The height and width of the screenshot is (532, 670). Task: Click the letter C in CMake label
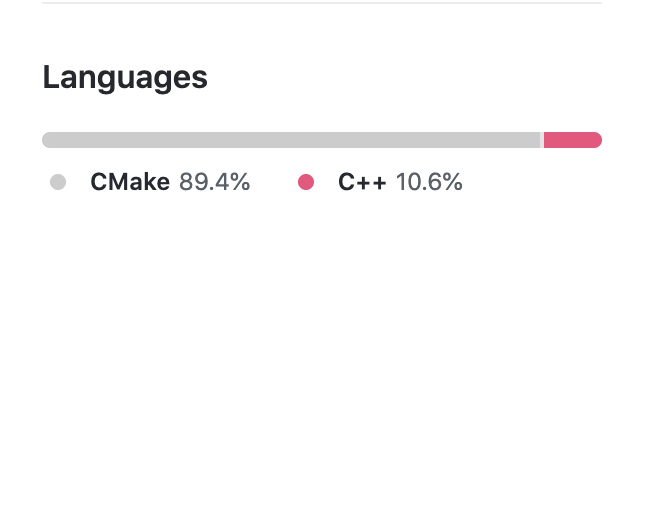tap(98, 182)
